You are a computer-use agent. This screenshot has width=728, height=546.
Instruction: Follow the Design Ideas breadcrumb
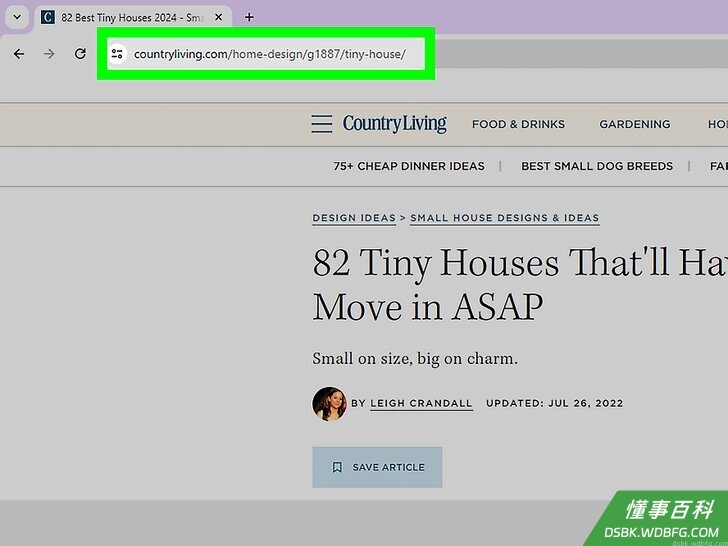coord(354,218)
